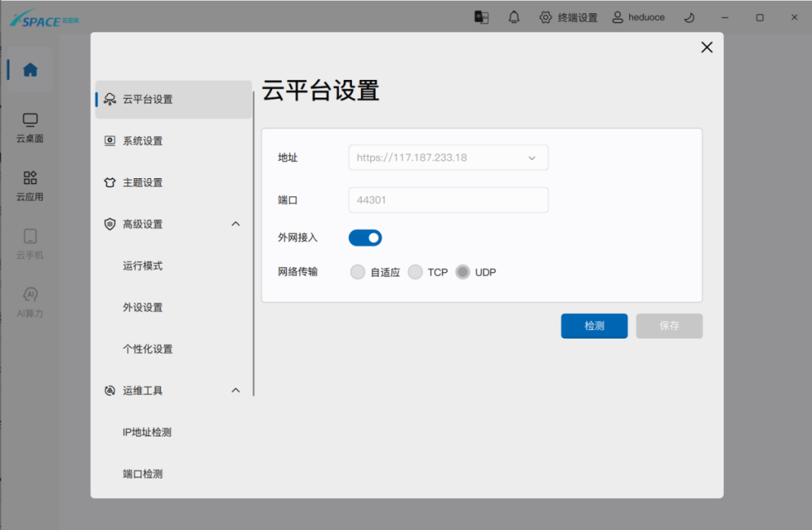Click the home icon in left sidebar

[x=30, y=70]
